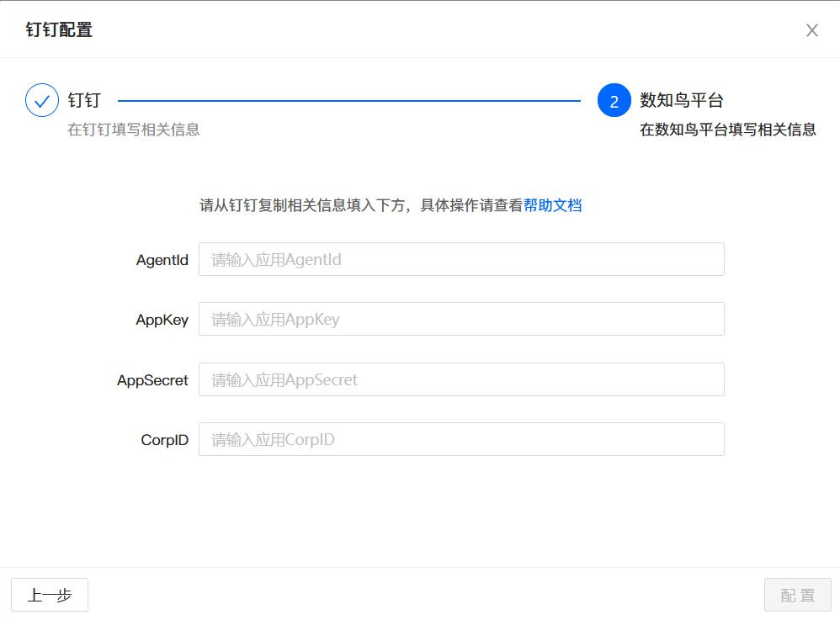Click the AgentId field label
This screenshot has width=840, height=620.
click(162, 260)
